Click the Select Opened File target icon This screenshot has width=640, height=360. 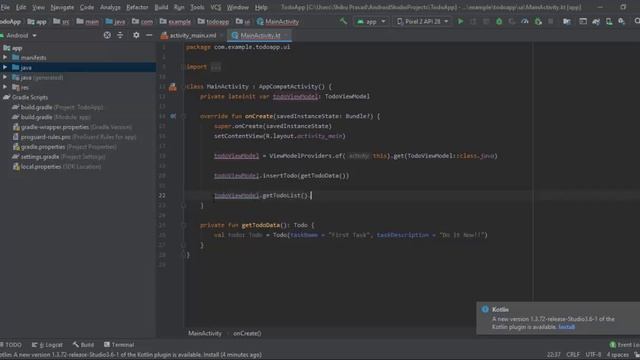(x=107, y=36)
